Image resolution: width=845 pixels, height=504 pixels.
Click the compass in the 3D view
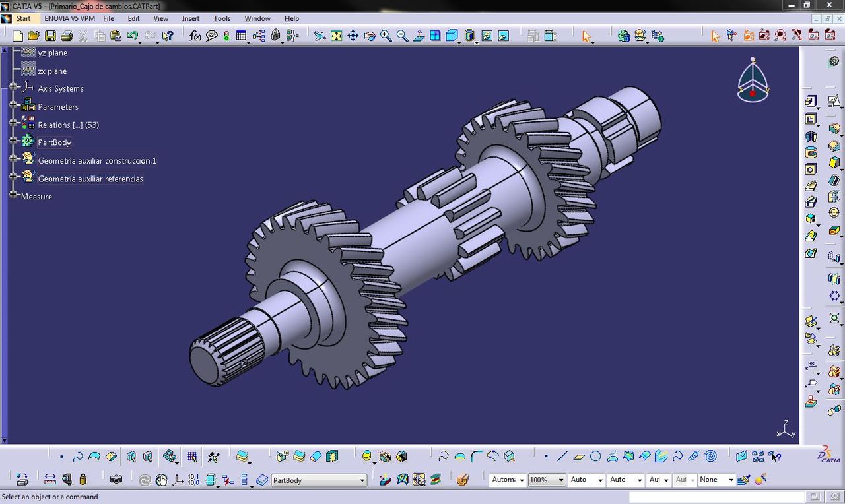click(753, 80)
